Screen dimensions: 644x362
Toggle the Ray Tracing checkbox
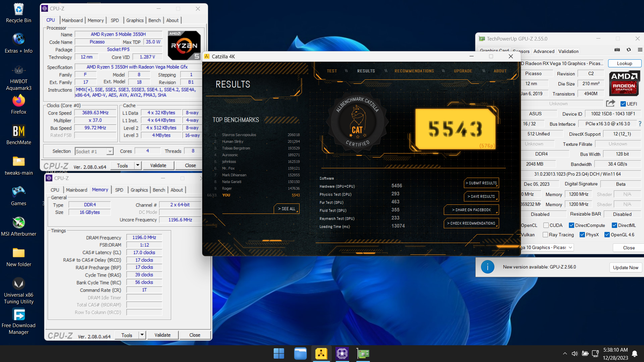pyautogui.click(x=545, y=235)
